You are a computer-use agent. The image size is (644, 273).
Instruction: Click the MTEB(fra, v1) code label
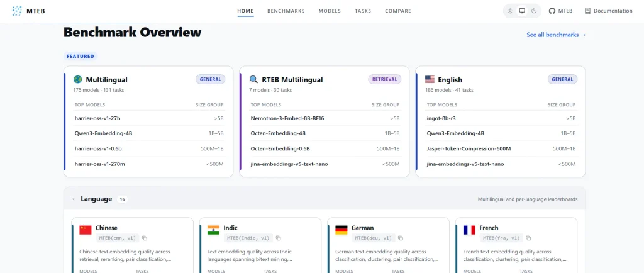[501, 238]
